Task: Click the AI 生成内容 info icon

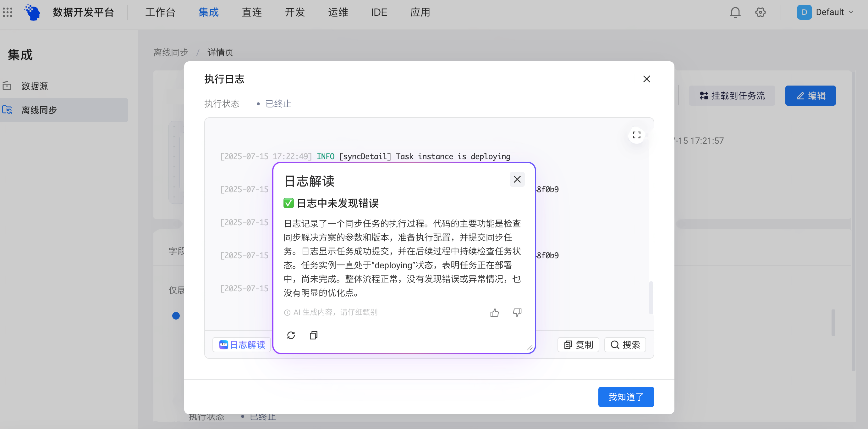Action: coord(287,313)
